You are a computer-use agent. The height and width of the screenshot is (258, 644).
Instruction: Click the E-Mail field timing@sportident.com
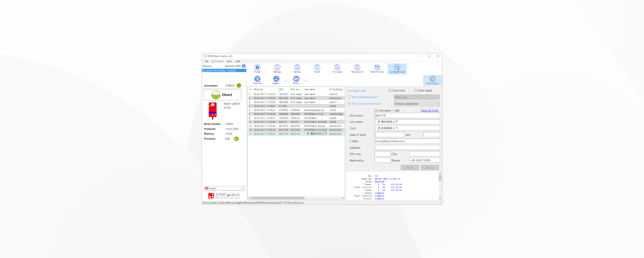(407, 141)
